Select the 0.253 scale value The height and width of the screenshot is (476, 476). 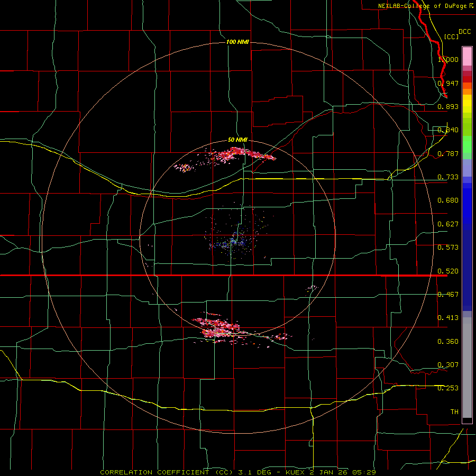(x=448, y=388)
